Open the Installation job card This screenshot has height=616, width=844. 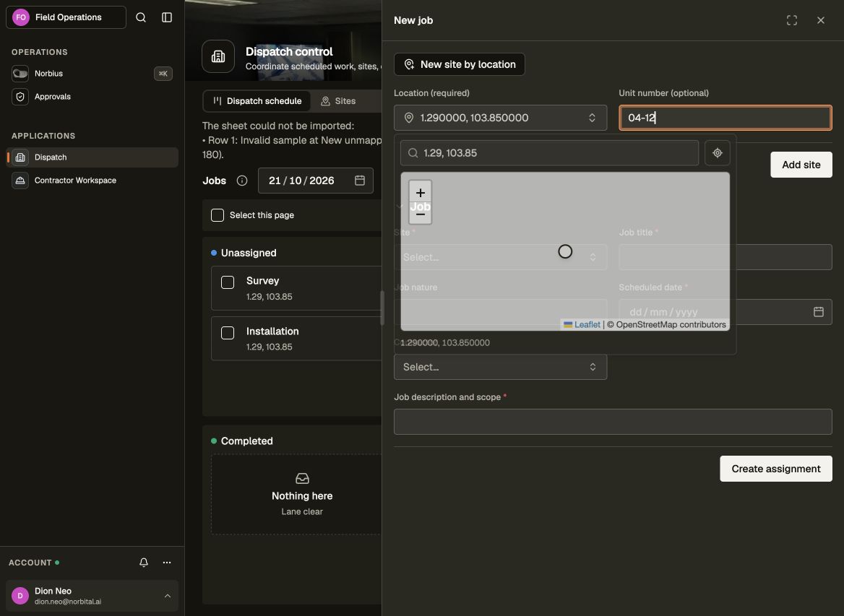[x=296, y=339]
